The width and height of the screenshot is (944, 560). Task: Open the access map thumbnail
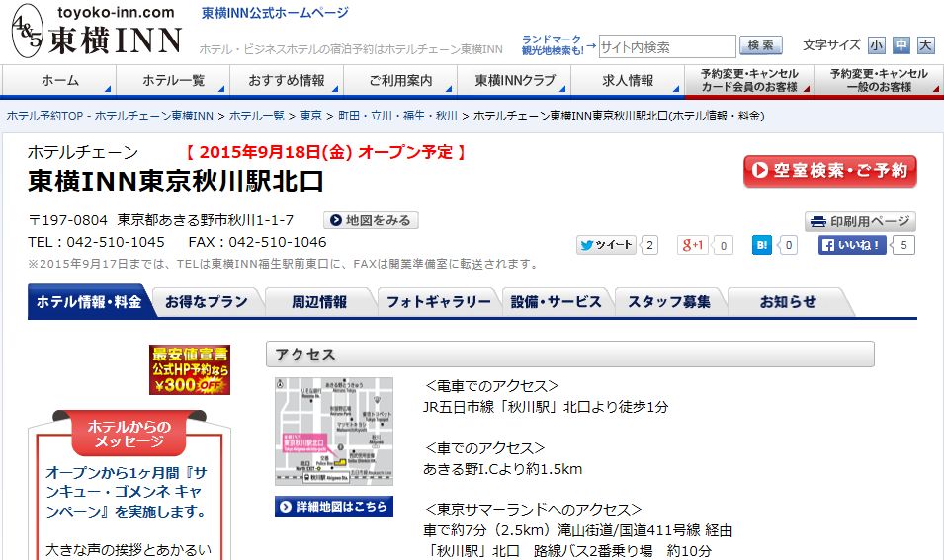tap(334, 432)
